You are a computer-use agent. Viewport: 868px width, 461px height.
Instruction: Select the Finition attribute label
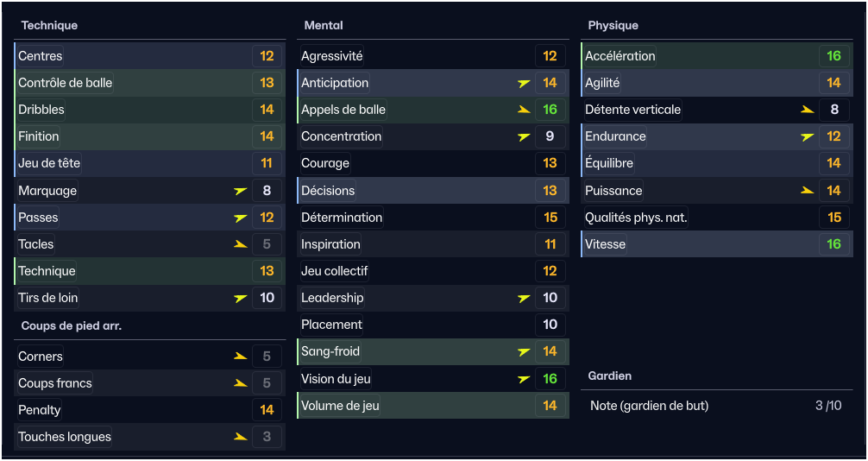(x=39, y=136)
